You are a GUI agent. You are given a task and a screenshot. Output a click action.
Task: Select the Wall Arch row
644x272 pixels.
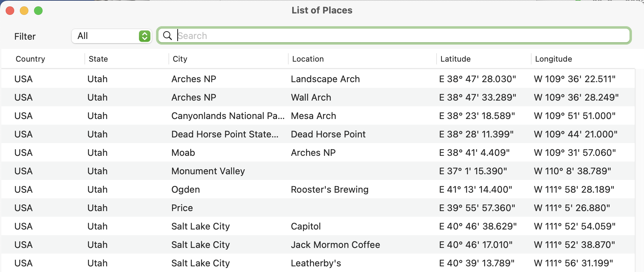[318, 97]
